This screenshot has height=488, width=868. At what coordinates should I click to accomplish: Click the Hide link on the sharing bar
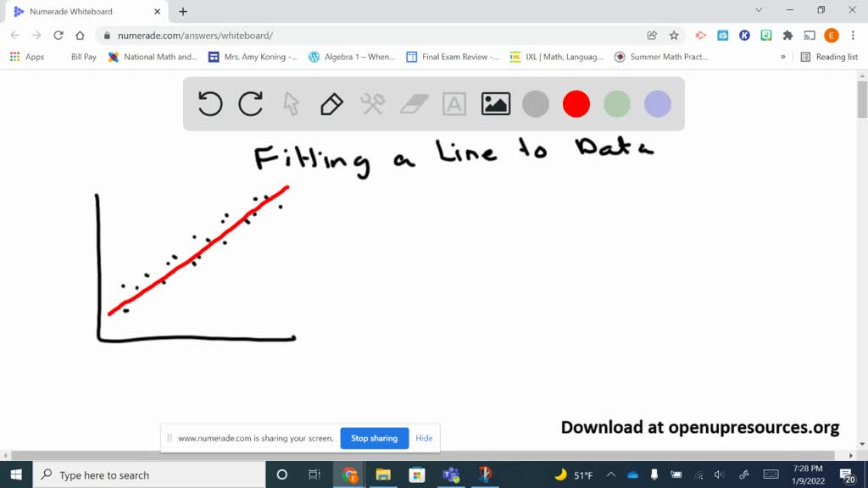(424, 438)
